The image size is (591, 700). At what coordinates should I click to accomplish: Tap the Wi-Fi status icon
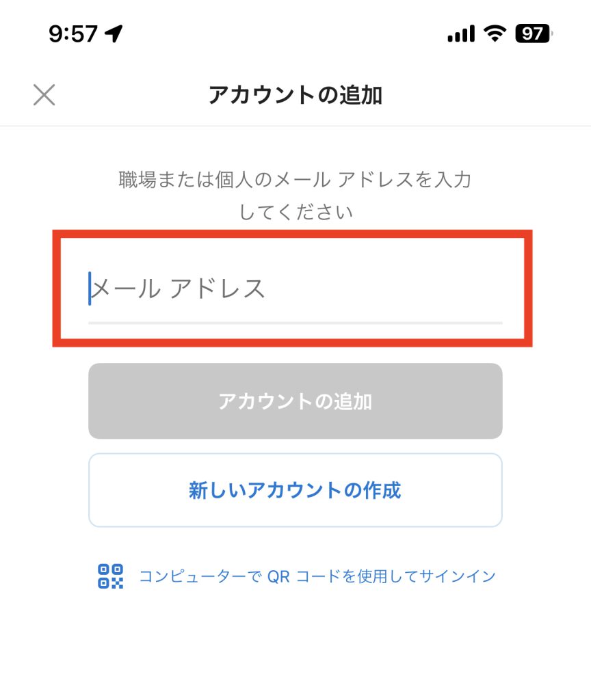coord(494,33)
